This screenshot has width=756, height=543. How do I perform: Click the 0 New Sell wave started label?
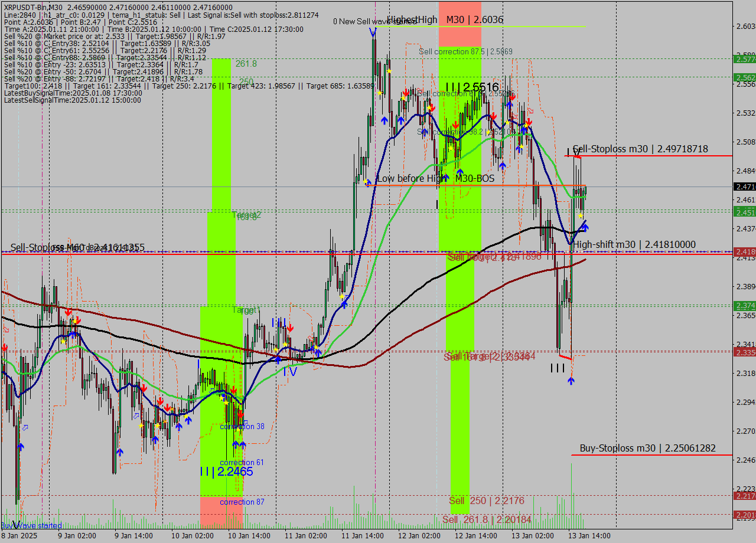pyautogui.click(x=374, y=21)
